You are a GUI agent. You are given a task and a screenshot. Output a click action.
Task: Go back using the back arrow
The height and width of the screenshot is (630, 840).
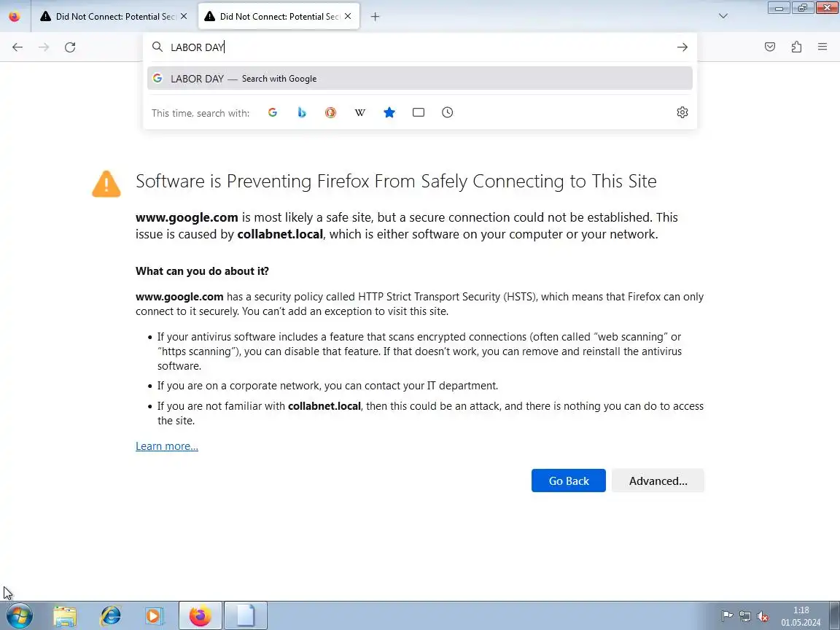[17, 47]
